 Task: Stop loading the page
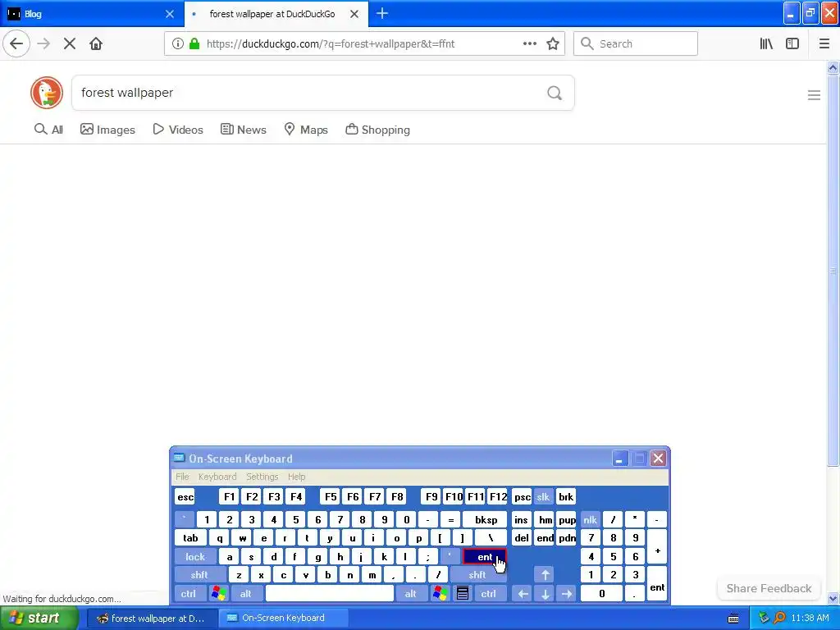coord(70,43)
